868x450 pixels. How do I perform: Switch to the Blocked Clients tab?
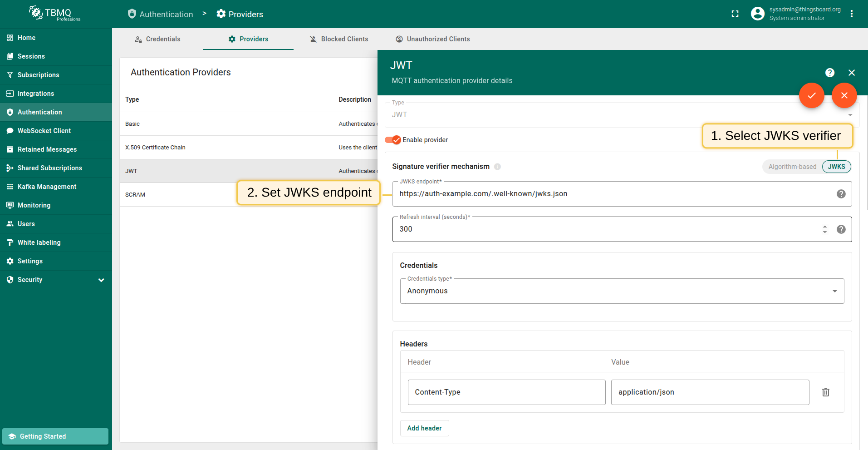click(x=338, y=39)
